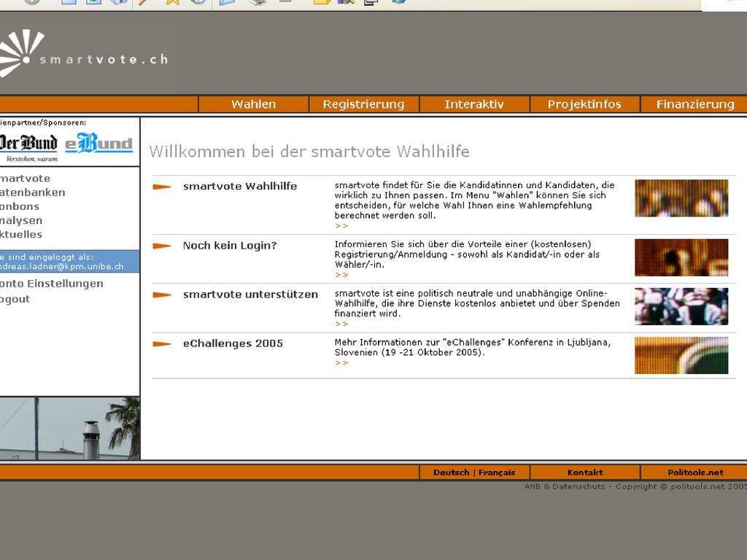Screen dimensions: 747x560
Task: Log out via the Logout link
Action: [15, 299]
